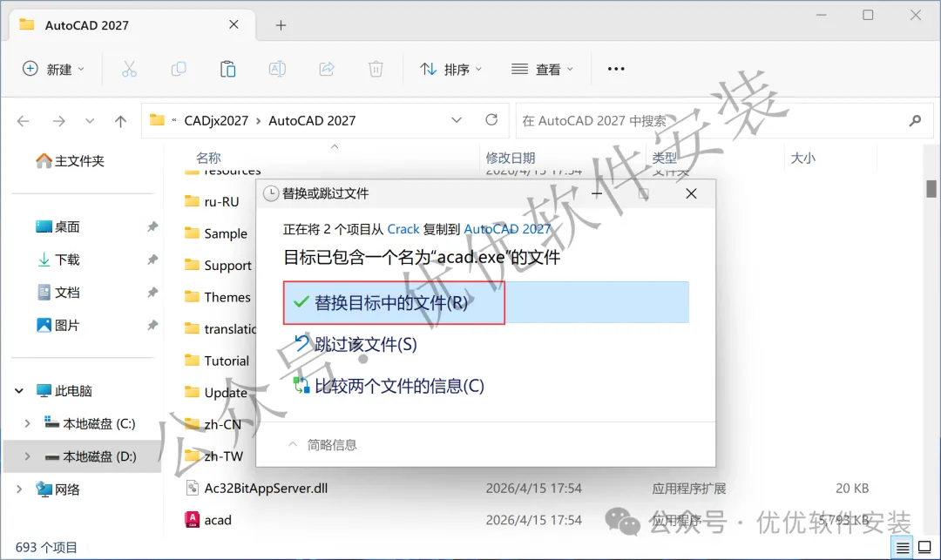
Task: Click the Cut scissors icon in toolbar
Action: pos(129,69)
